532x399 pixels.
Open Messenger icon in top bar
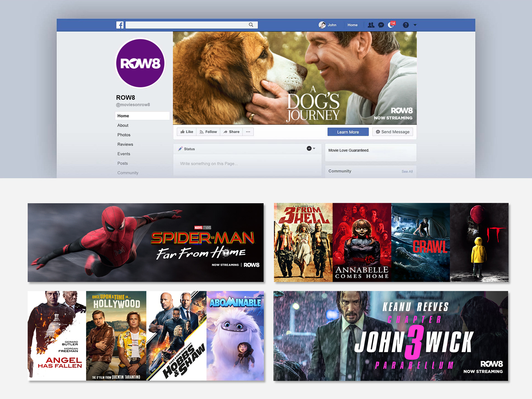(x=381, y=25)
